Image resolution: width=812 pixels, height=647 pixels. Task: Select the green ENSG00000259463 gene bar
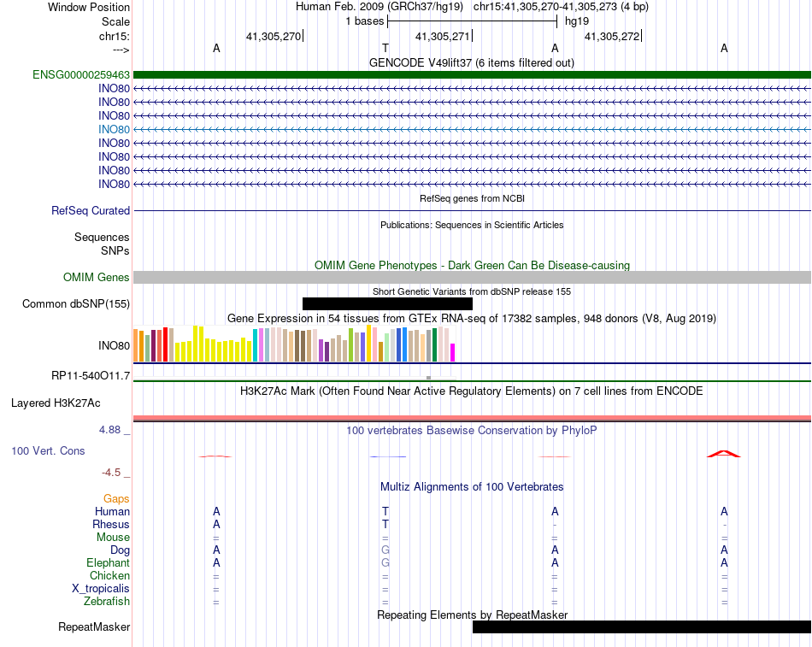pyautogui.click(x=472, y=74)
